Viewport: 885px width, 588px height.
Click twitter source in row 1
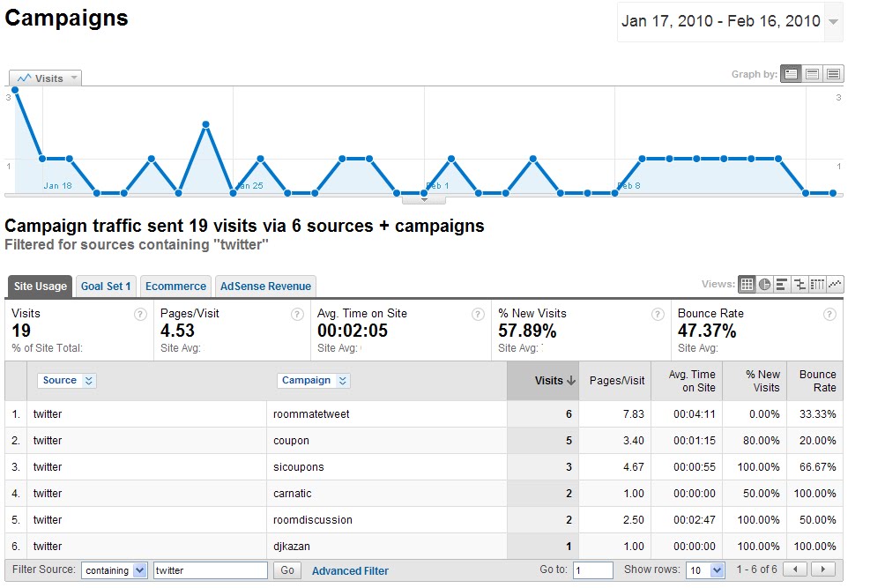[48, 414]
